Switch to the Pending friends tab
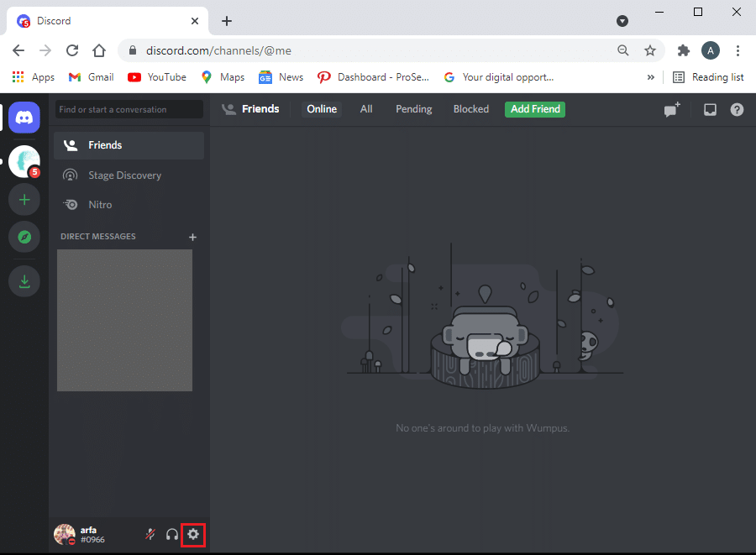 (413, 109)
